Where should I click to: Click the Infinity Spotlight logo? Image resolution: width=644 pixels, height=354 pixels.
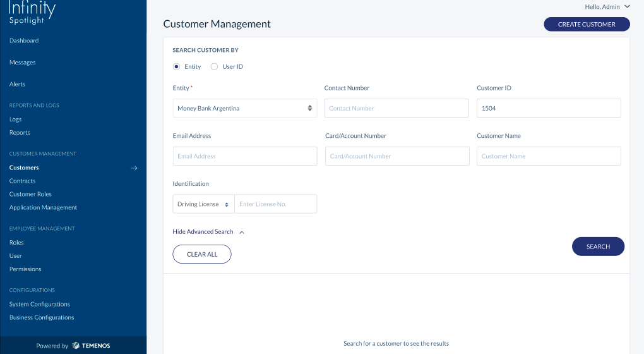(32, 13)
